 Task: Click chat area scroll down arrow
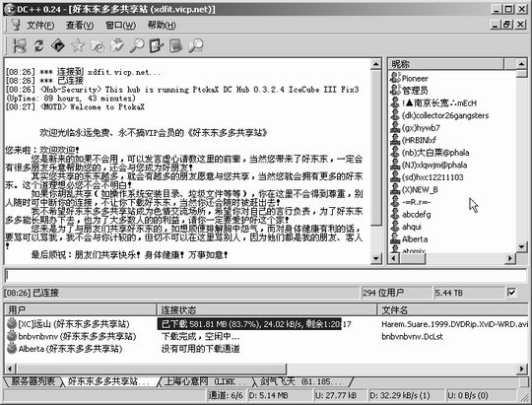[x=375, y=259]
